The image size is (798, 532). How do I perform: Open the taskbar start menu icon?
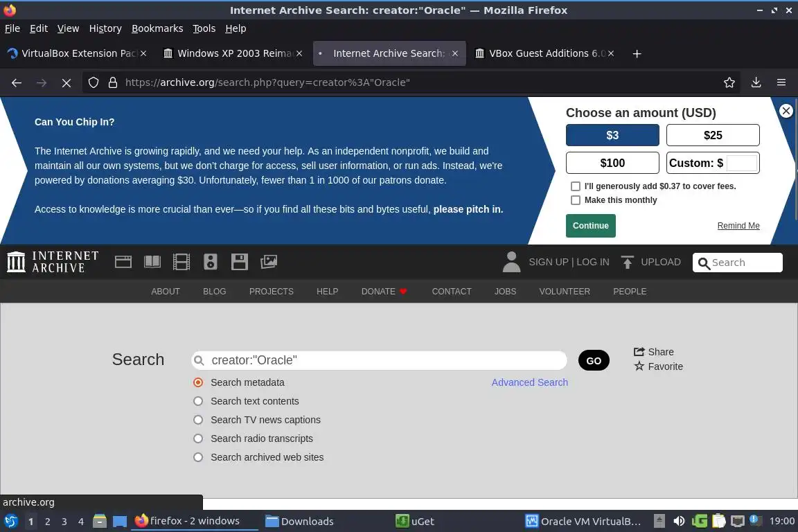[10, 521]
